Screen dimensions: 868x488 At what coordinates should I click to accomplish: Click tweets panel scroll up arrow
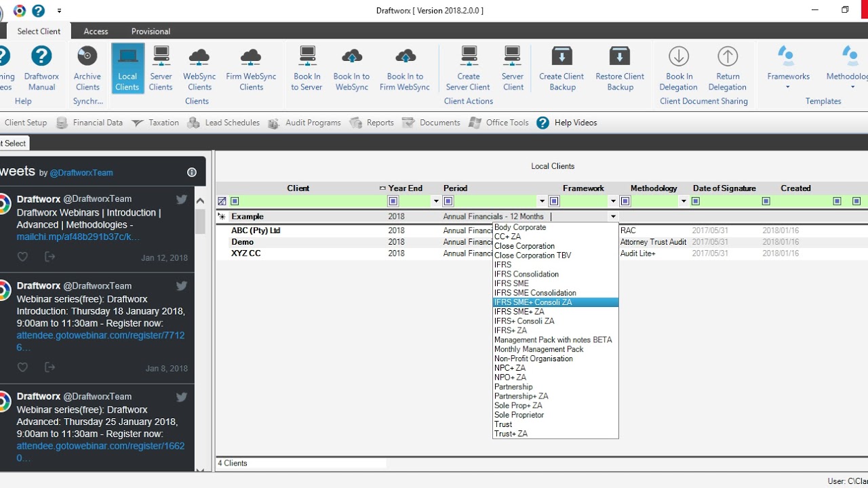point(200,201)
